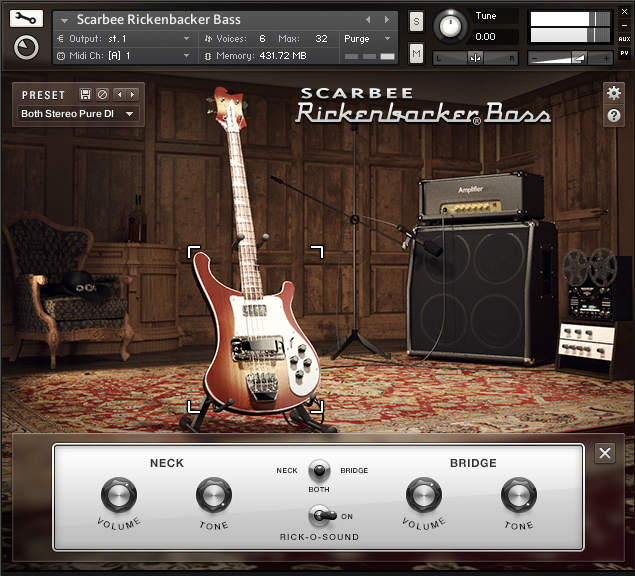Click the volume plus button
This screenshot has width=635, height=576.
[606, 59]
